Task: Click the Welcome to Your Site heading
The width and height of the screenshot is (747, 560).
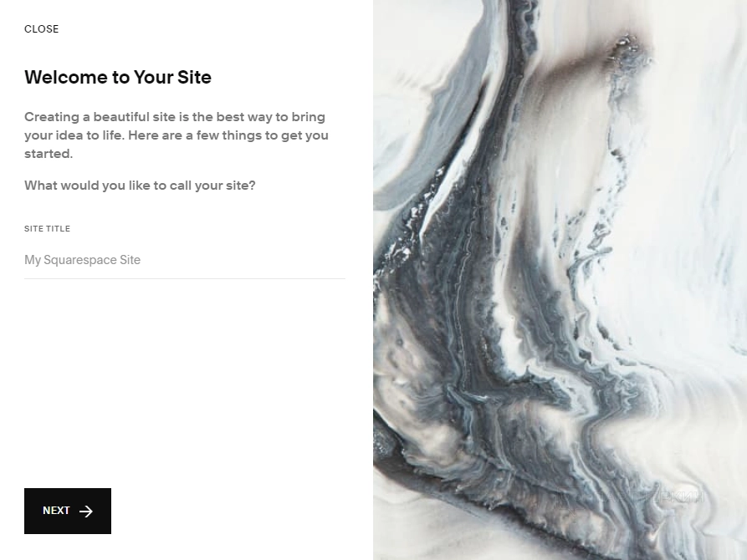Action: click(x=118, y=77)
